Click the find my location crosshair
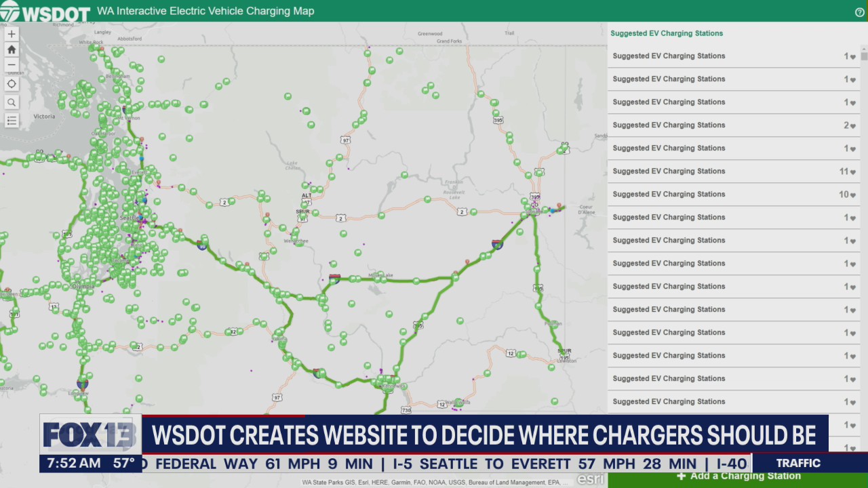 click(12, 84)
